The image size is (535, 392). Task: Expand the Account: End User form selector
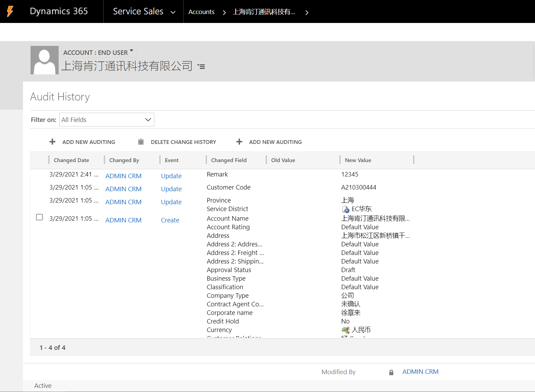[x=131, y=51]
